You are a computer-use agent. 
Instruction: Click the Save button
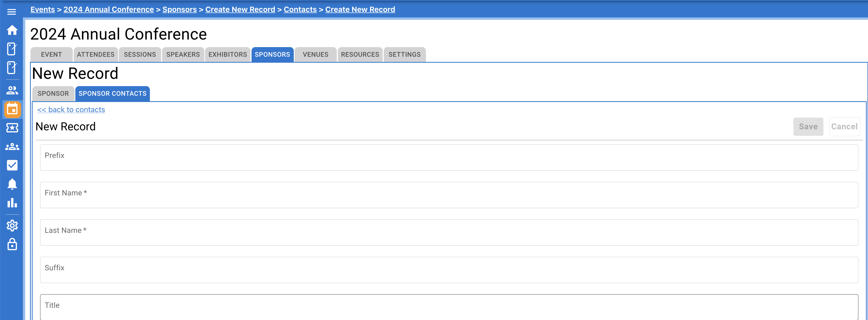[x=808, y=126]
